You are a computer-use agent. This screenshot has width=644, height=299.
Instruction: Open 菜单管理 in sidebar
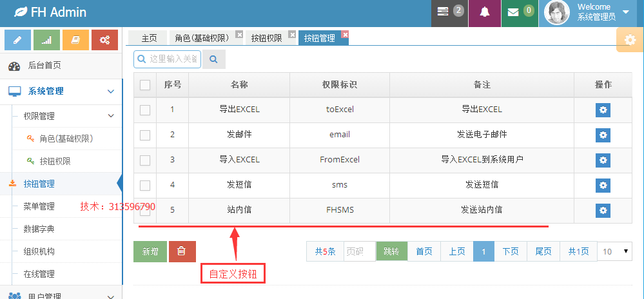pyautogui.click(x=39, y=207)
